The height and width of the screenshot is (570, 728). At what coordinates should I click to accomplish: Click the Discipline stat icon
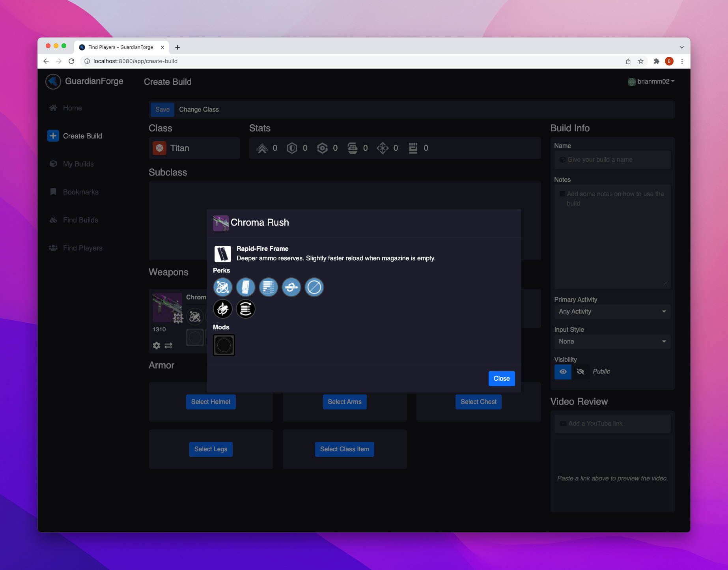pos(353,148)
